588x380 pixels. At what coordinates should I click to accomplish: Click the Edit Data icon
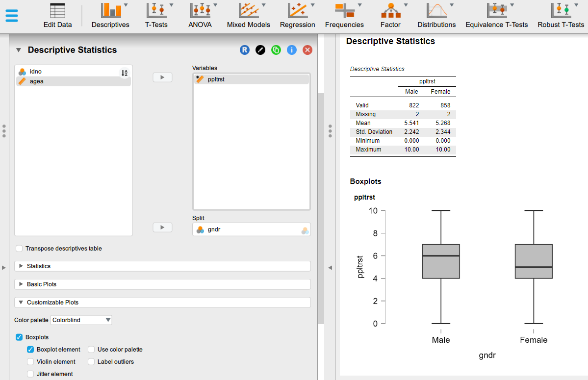click(x=57, y=15)
